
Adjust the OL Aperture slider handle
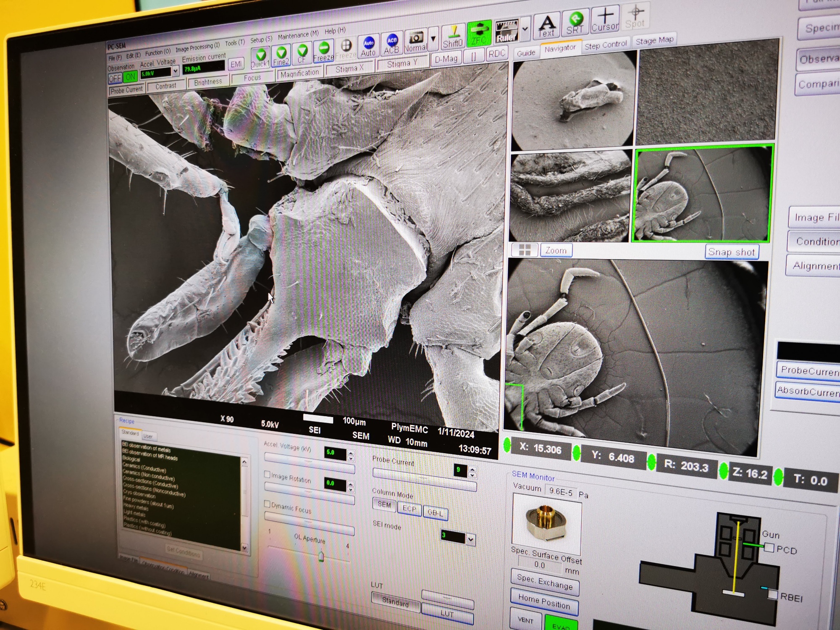[x=321, y=556]
